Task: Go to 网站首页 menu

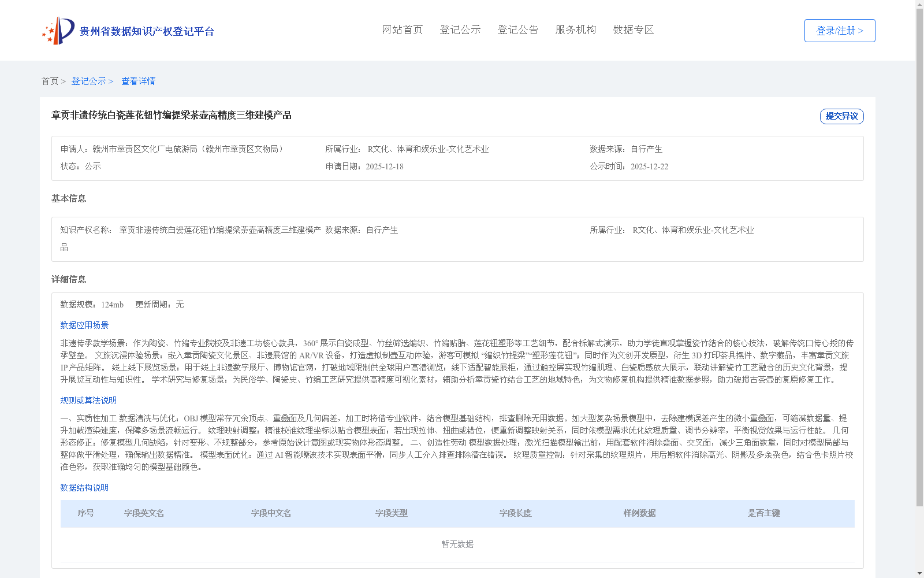Action: click(x=403, y=29)
